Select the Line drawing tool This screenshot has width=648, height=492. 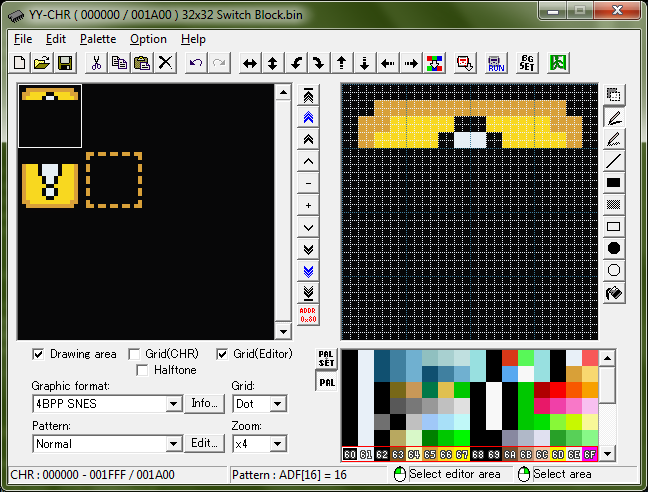tap(614, 161)
